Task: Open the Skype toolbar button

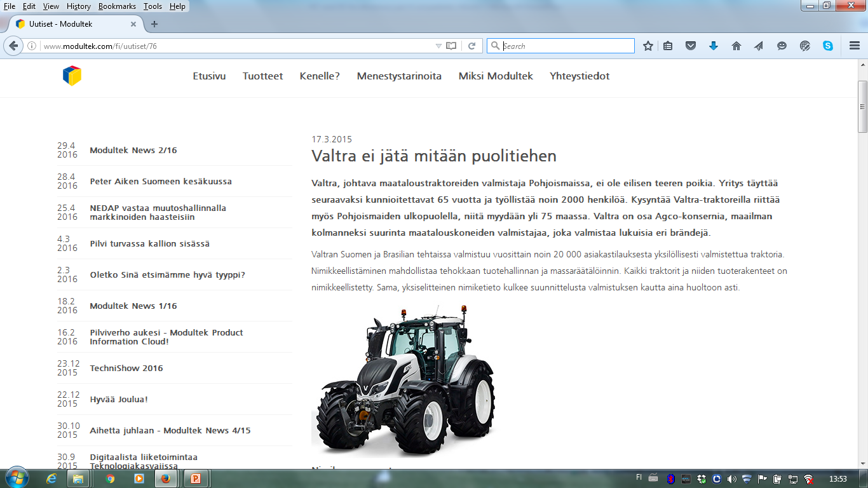Action: (828, 46)
